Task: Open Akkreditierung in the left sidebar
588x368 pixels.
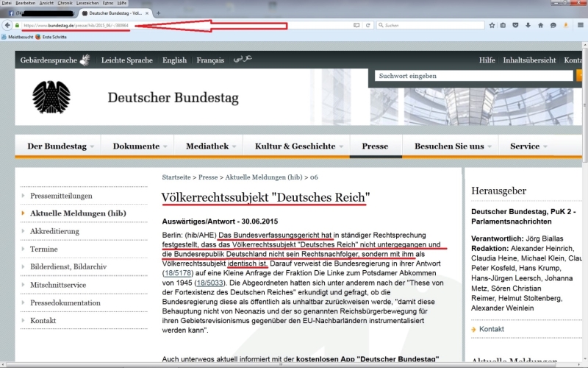Action: [x=55, y=231]
